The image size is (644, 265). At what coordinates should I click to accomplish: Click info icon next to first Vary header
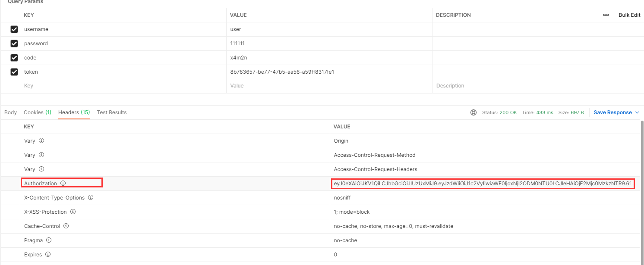(x=41, y=140)
